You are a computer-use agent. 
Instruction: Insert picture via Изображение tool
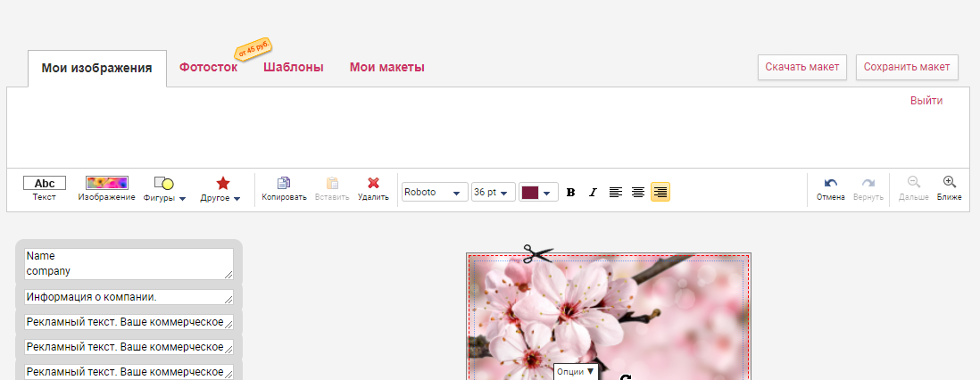point(107,189)
